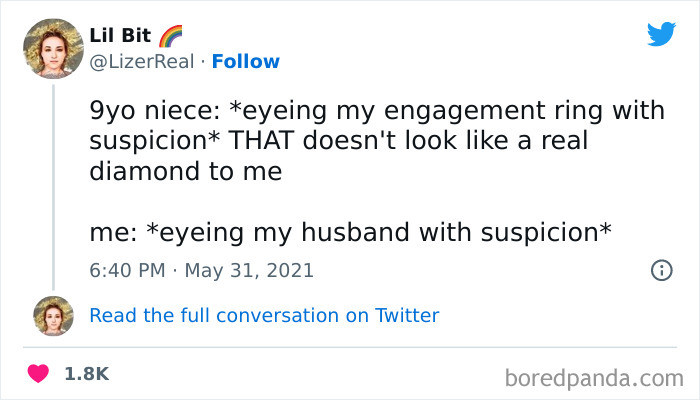700x400 pixels.
Task: Open the Lil Bit display name
Action: click(120, 36)
